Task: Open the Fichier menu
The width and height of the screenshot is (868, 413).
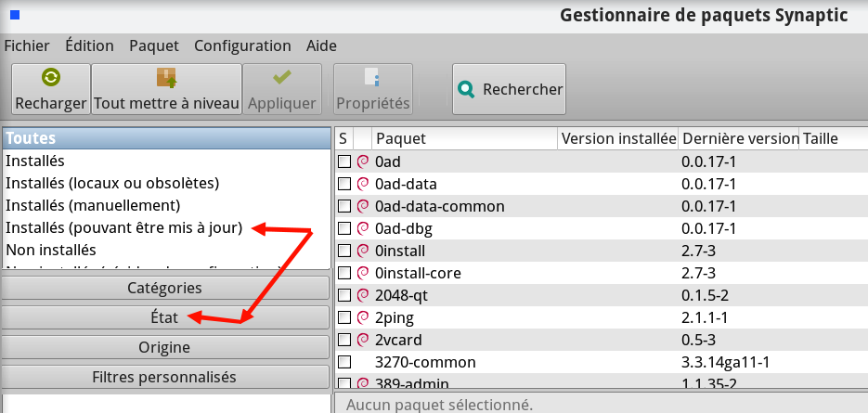Action: [x=27, y=45]
